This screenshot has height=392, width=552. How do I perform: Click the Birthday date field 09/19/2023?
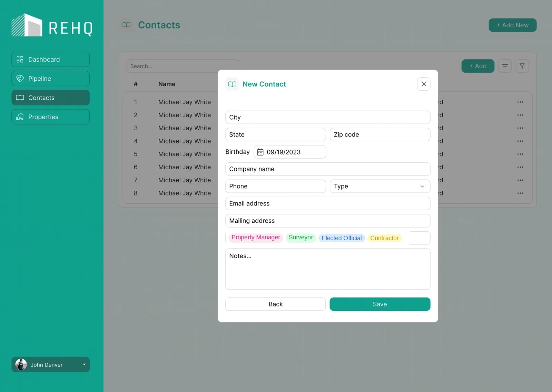pos(290,152)
